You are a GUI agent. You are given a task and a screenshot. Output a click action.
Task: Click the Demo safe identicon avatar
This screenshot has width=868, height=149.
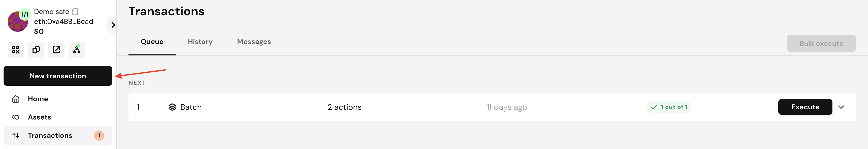pyautogui.click(x=18, y=22)
